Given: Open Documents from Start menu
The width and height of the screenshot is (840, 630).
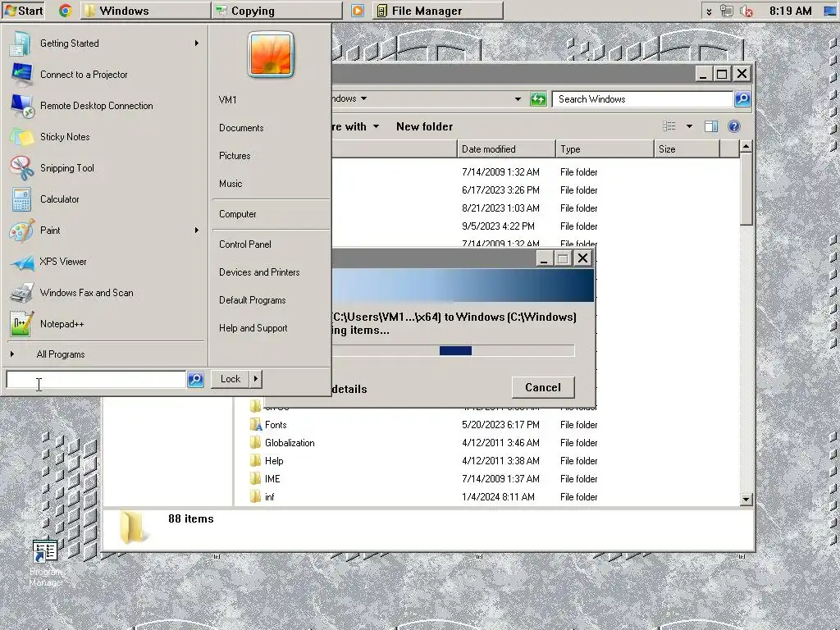Looking at the screenshot, I should pos(241,128).
